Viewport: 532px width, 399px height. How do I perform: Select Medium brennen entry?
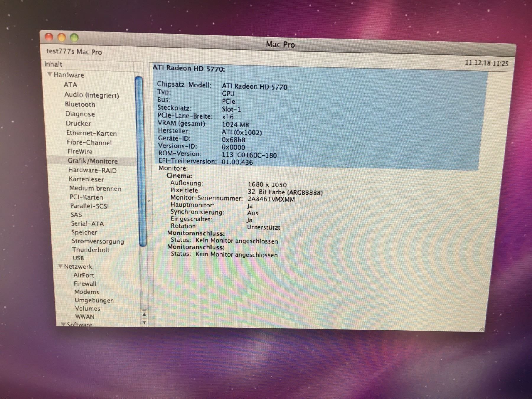coord(95,188)
